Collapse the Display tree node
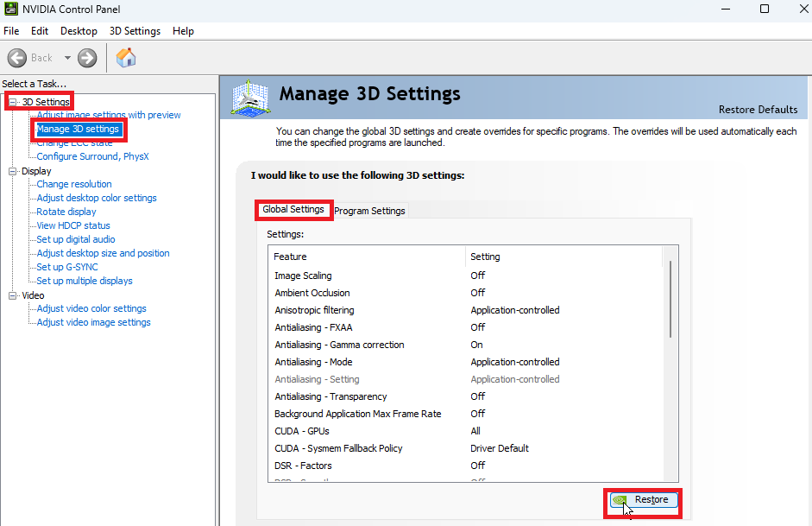 click(12, 172)
